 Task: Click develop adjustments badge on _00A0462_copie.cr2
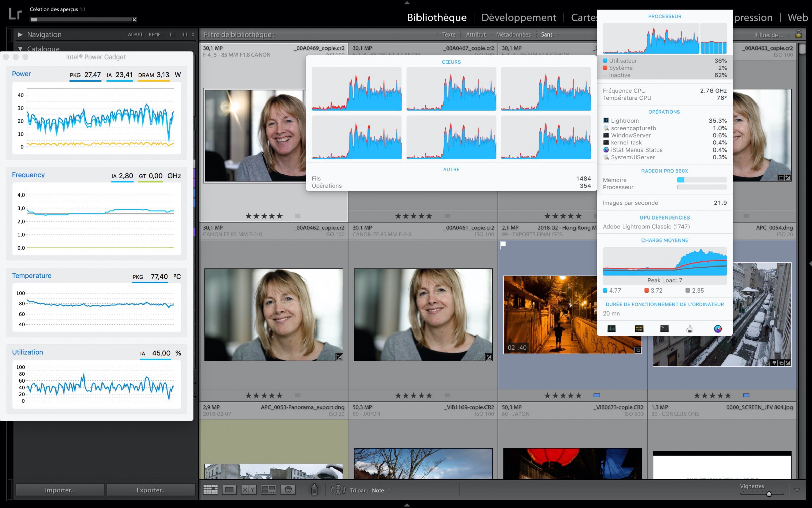click(x=339, y=356)
